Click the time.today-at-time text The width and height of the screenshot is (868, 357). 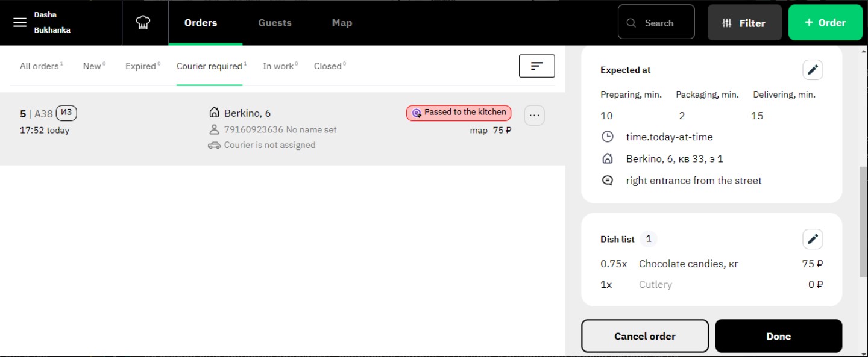669,137
